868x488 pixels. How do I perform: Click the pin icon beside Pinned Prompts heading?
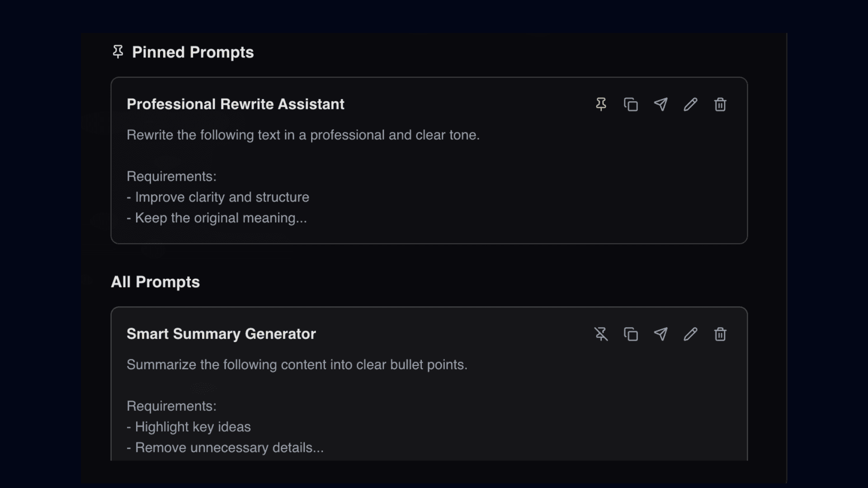click(118, 52)
